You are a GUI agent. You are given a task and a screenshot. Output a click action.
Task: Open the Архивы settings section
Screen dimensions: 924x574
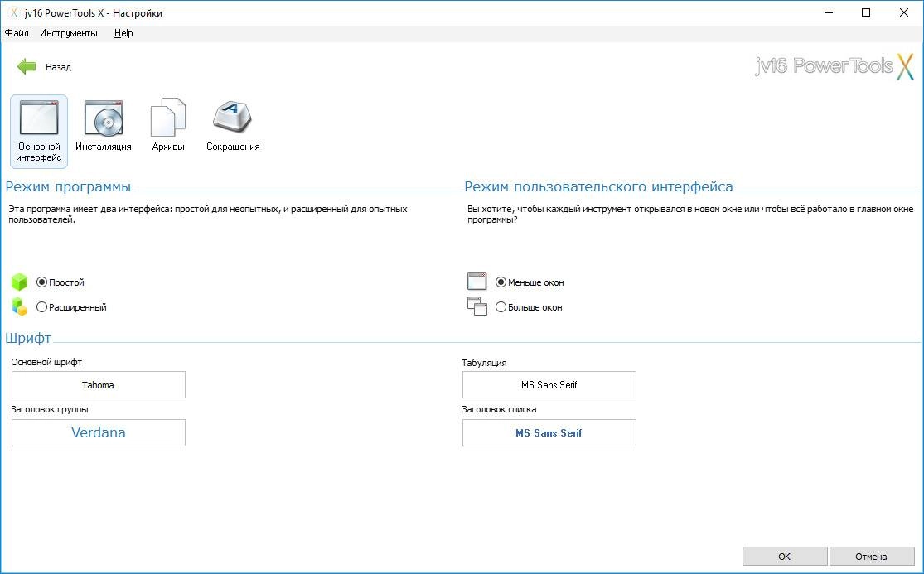pos(168,127)
